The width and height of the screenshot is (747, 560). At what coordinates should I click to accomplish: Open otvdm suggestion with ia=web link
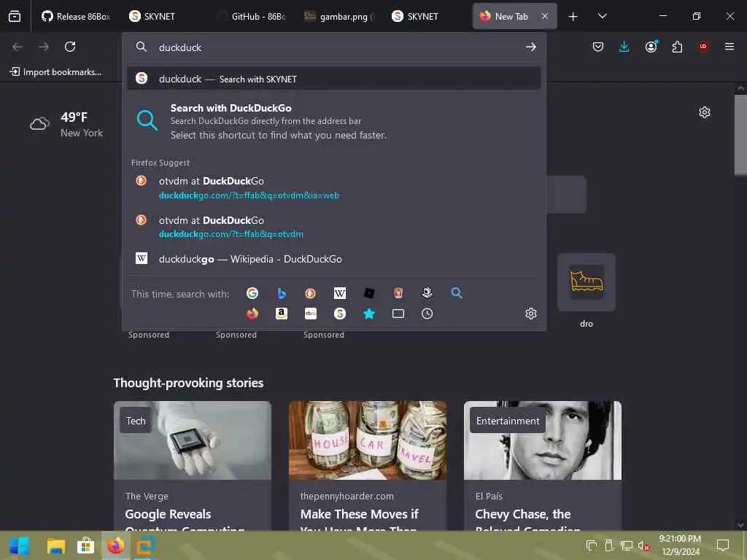[333, 187]
